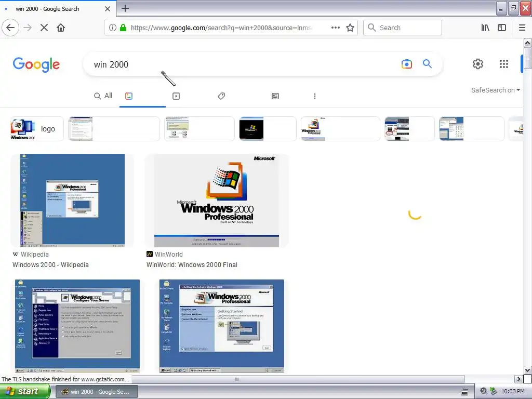Screen dimensions: 532x399
Task: Switch to the Videos tab icon
Action: point(176,96)
